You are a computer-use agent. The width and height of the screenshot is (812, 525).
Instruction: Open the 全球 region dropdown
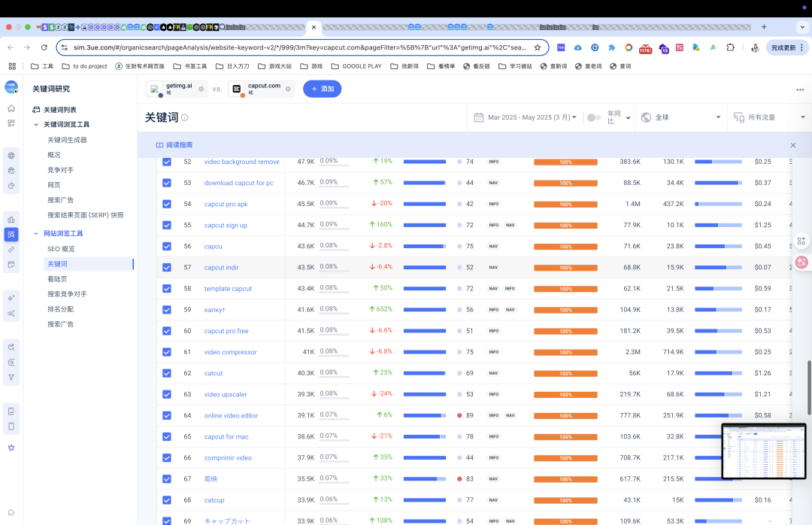(681, 117)
